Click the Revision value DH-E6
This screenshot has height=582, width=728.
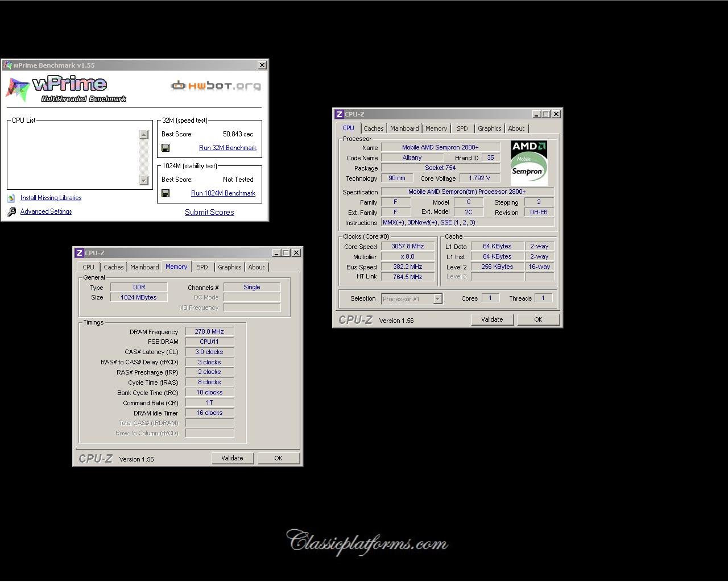[539, 213]
